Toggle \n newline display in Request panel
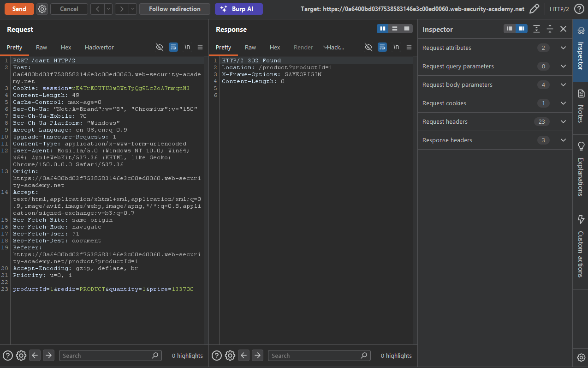The height and width of the screenshot is (368, 588). tap(187, 47)
